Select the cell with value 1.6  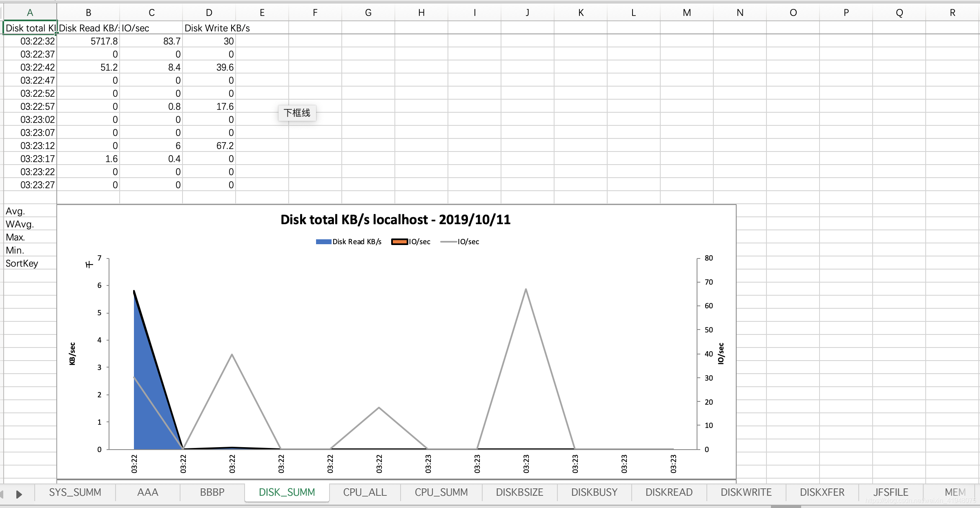coord(88,158)
